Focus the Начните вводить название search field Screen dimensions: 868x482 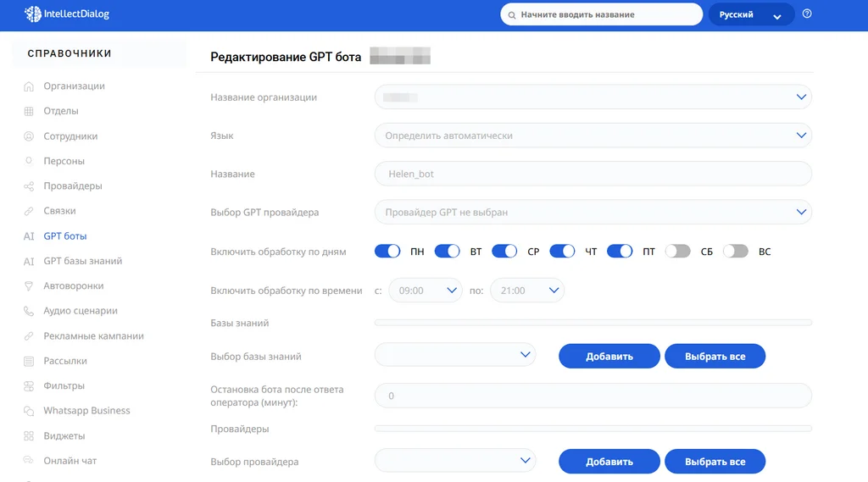click(602, 15)
